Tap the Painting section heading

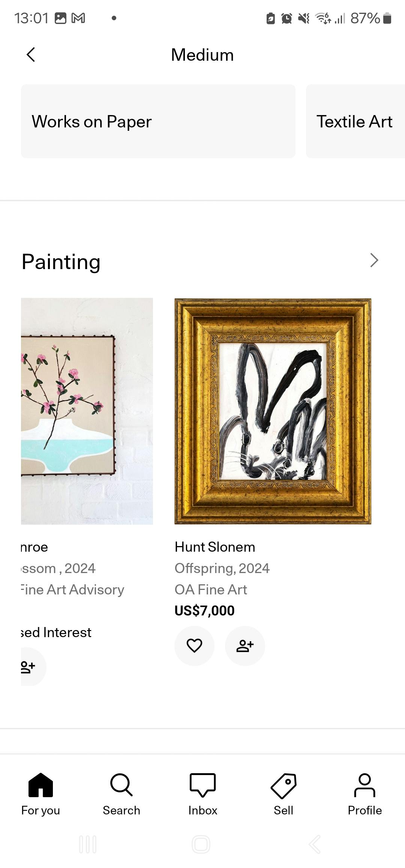[61, 262]
